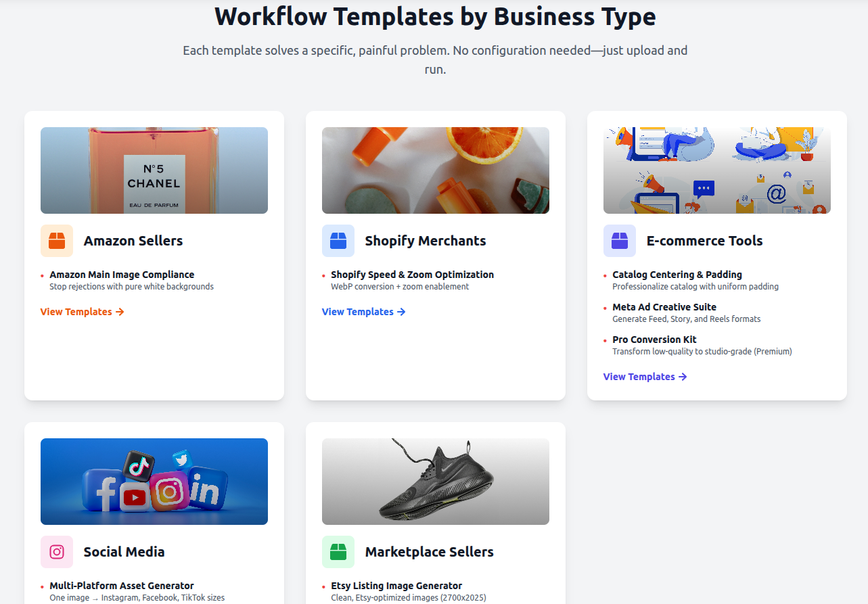The width and height of the screenshot is (868, 604).
Task: Select the Shopify Merchants heading
Action: tap(426, 241)
